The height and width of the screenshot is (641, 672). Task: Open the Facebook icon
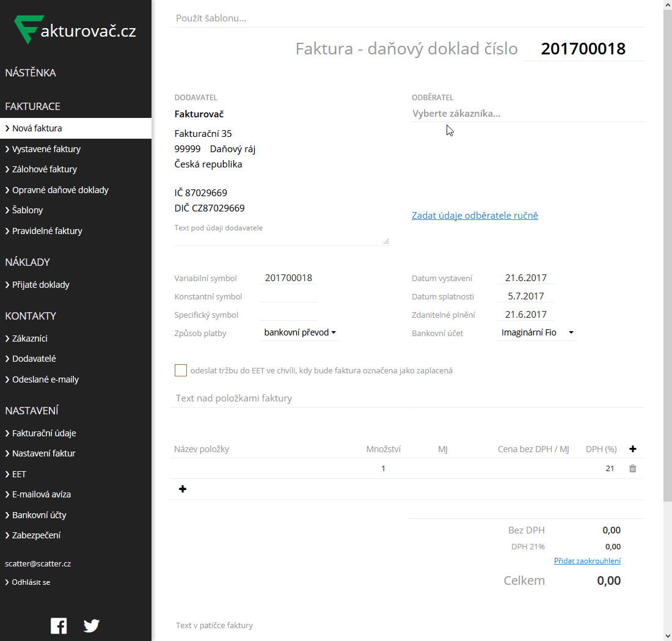[59, 625]
